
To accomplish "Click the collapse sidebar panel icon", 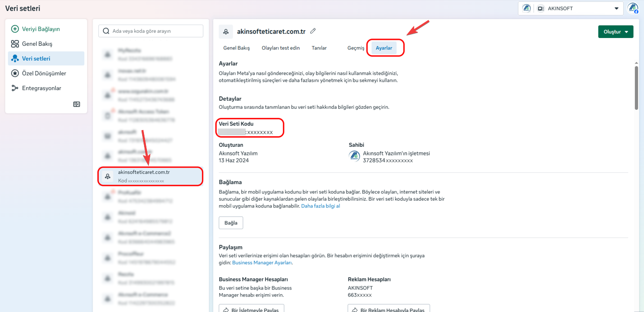I will (77, 104).
